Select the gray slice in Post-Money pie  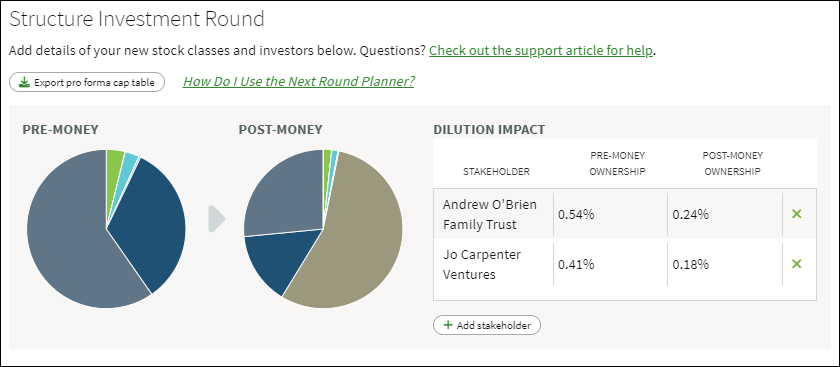284,193
